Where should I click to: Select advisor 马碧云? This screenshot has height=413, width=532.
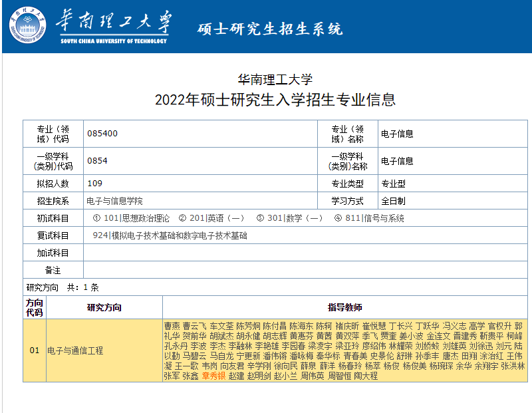click(x=194, y=356)
